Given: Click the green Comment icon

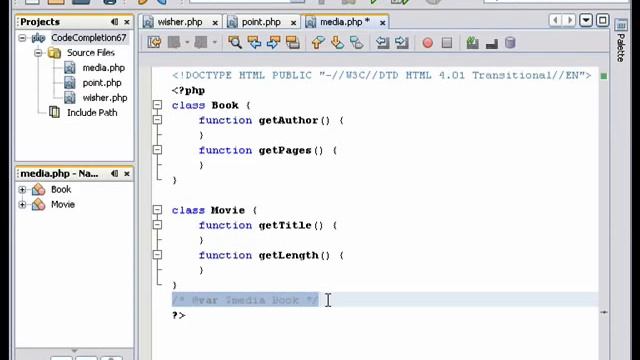Looking at the screenshot, I should tap(472, 42).
